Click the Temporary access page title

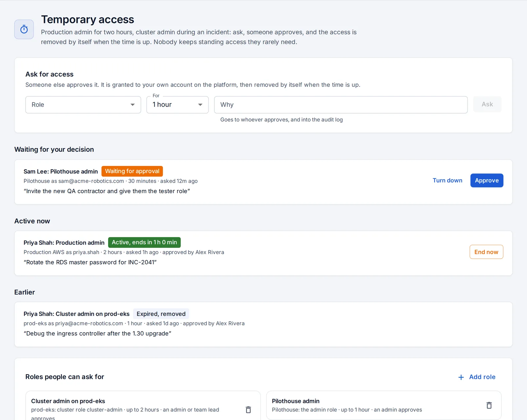pyautogui.click(x=88, y=19)
